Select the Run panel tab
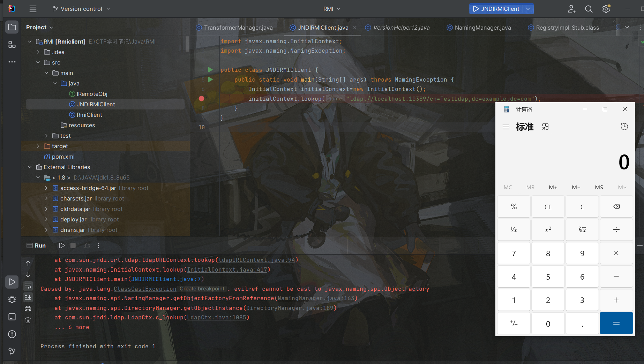 tap(36, 245)
